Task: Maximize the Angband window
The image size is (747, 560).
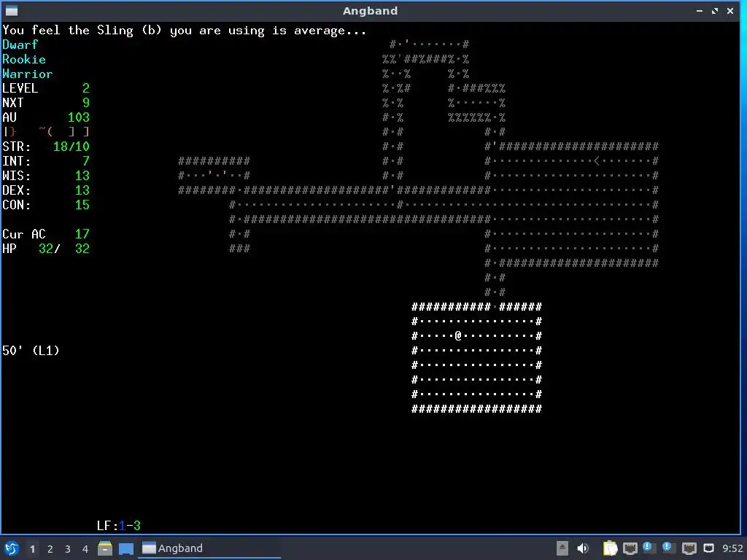Action: [x=715, y=10]
